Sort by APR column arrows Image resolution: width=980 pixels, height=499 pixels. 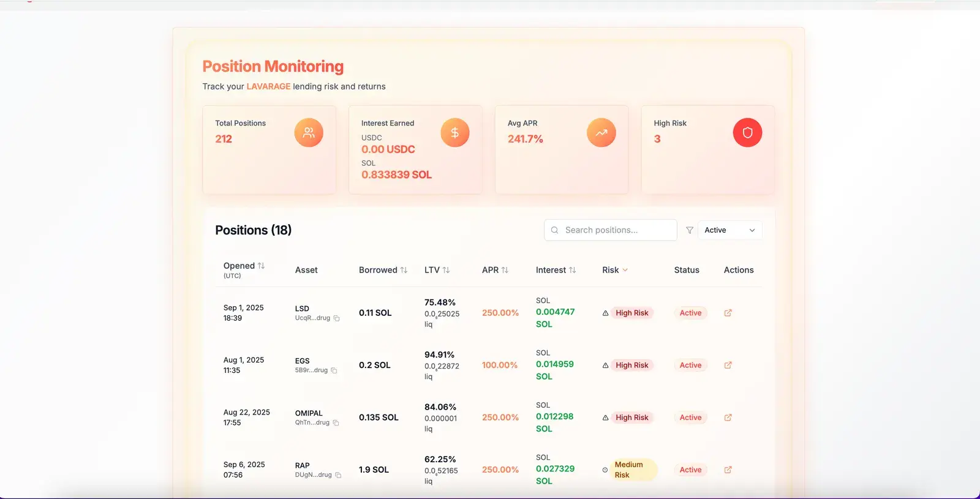tap(505, 270)
